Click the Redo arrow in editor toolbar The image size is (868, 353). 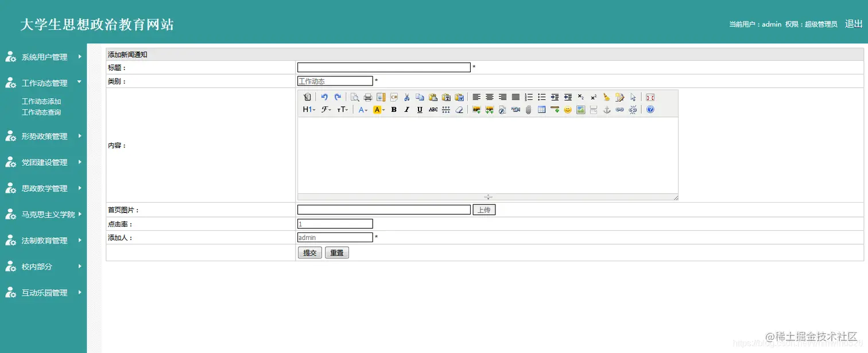[338, 97]
